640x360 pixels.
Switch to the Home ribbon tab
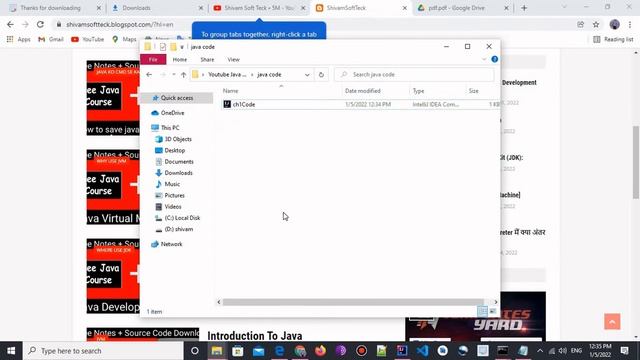tap(180, 60)
